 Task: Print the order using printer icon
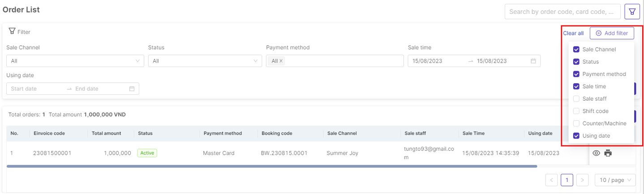pyautogui.click(x=608, y=153)
